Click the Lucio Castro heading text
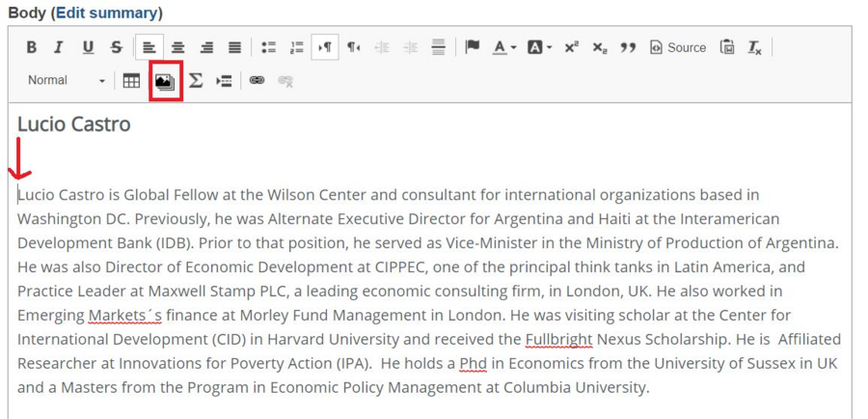Image resolution: width=868 pixels, height=419 pixels. (73, 125)
